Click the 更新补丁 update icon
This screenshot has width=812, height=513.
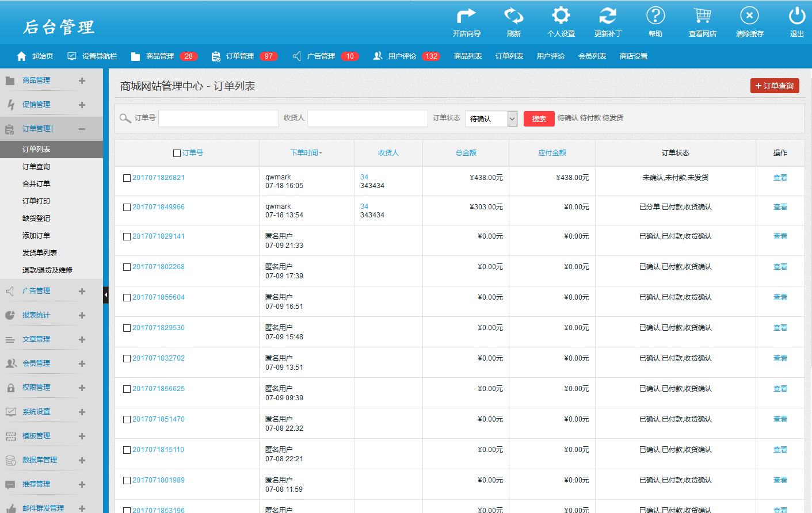[x=608, y=16]
